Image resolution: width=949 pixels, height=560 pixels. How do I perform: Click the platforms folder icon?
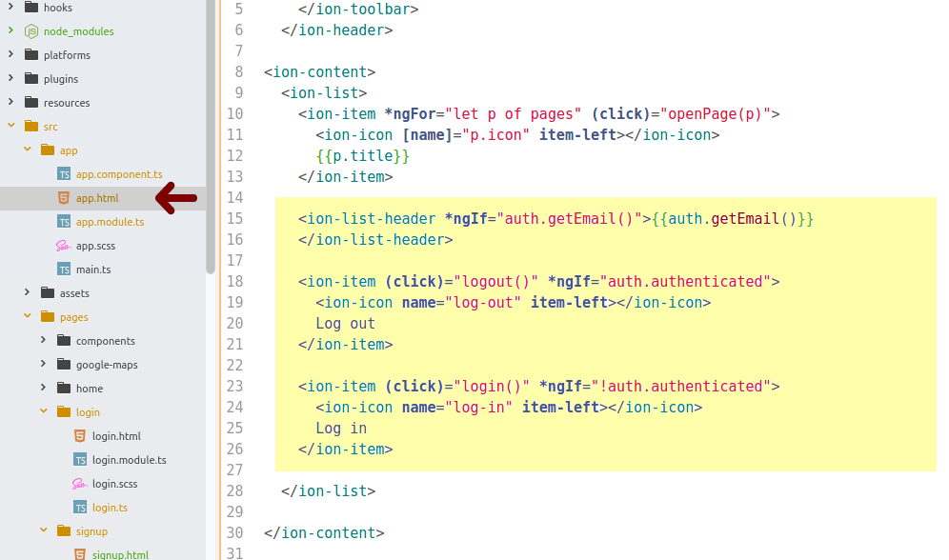31,54
